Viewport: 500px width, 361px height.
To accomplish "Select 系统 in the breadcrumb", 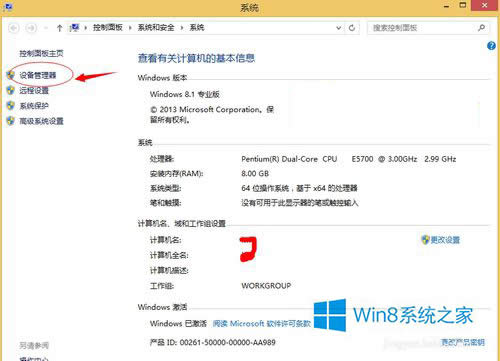I will [197, 28].
